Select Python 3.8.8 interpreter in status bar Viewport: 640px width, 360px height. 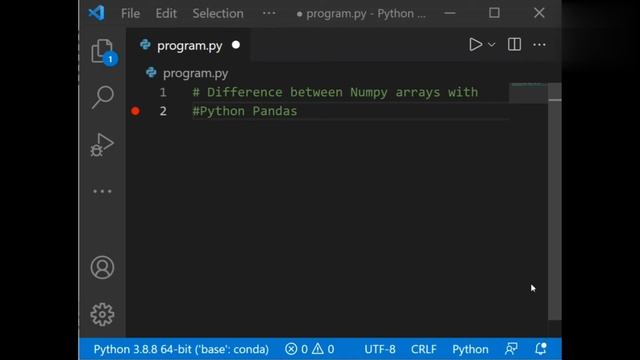181,349
